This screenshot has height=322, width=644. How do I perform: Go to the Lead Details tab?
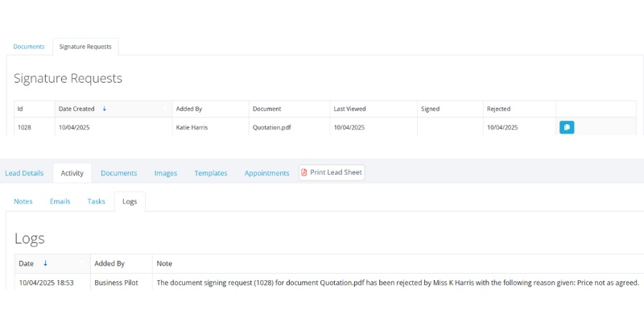24,173
